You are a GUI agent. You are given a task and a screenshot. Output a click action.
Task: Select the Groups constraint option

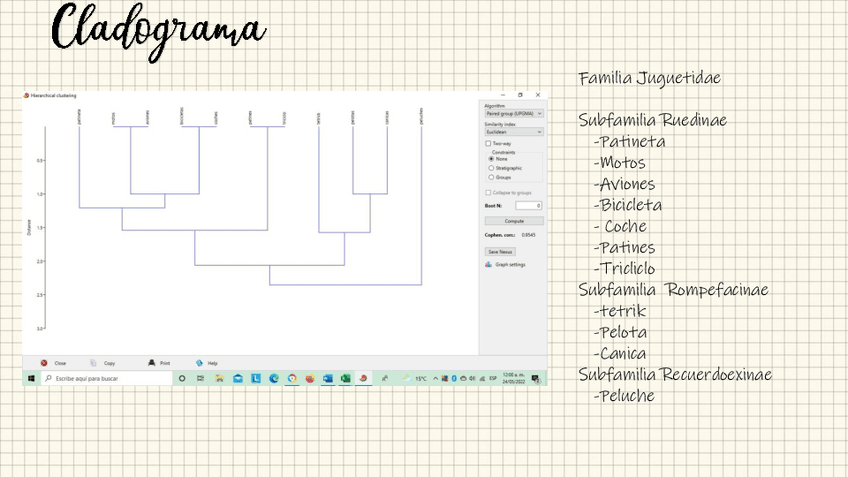point(491,177)
